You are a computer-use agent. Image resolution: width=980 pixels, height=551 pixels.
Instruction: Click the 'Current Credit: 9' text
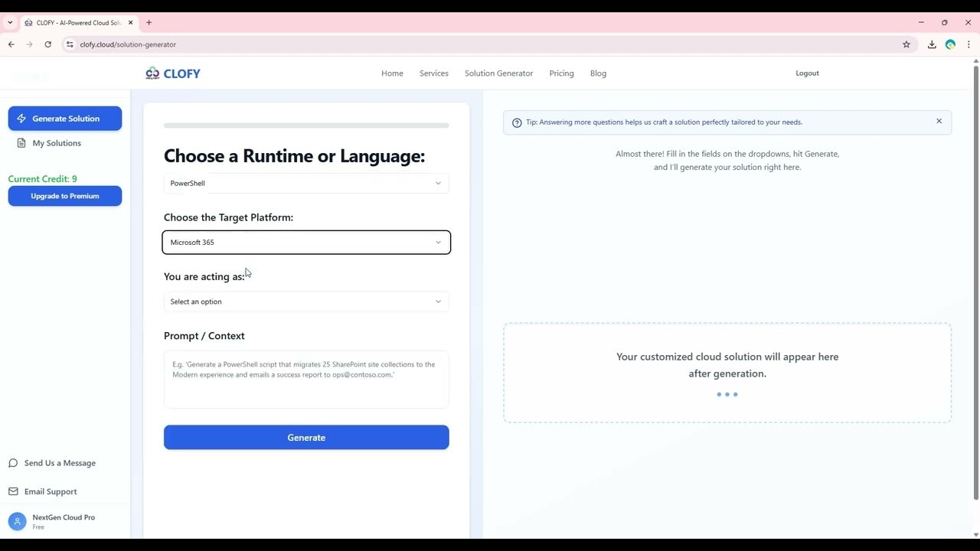[x=43, y=179]
